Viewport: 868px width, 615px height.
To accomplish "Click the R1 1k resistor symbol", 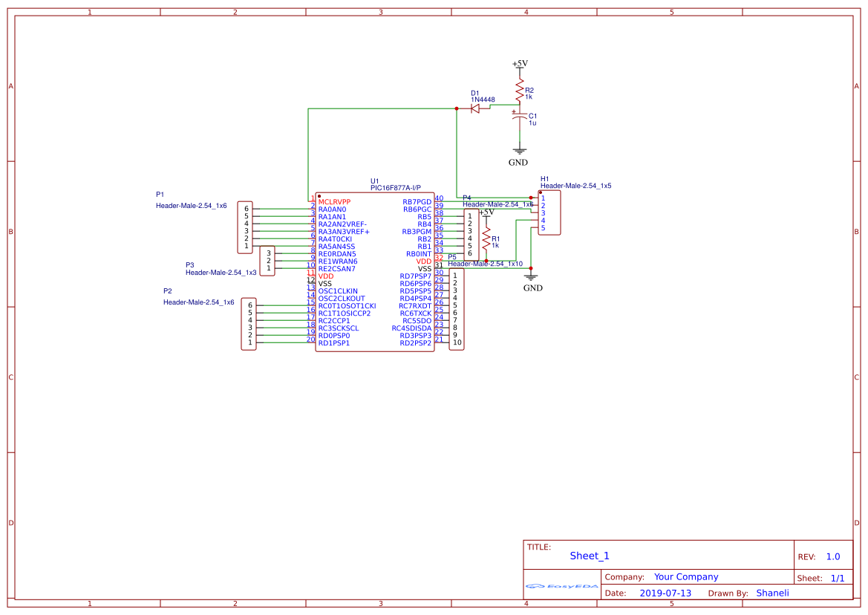I will click(x=486, y=239).
